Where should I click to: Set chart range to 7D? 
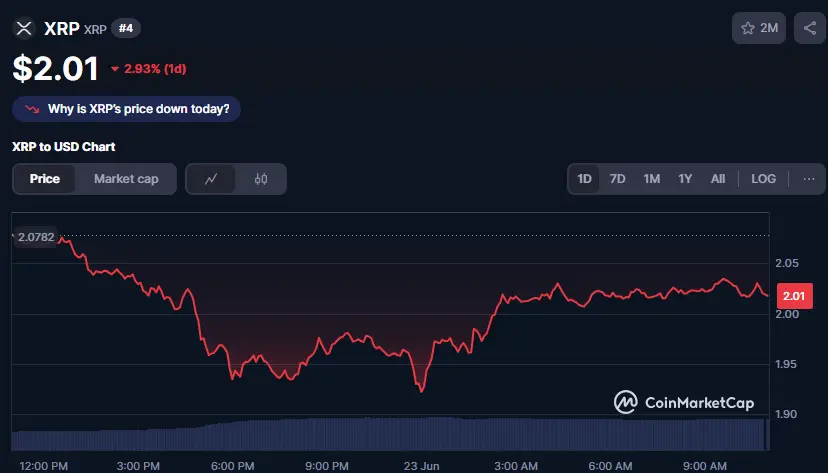[617, 179]
